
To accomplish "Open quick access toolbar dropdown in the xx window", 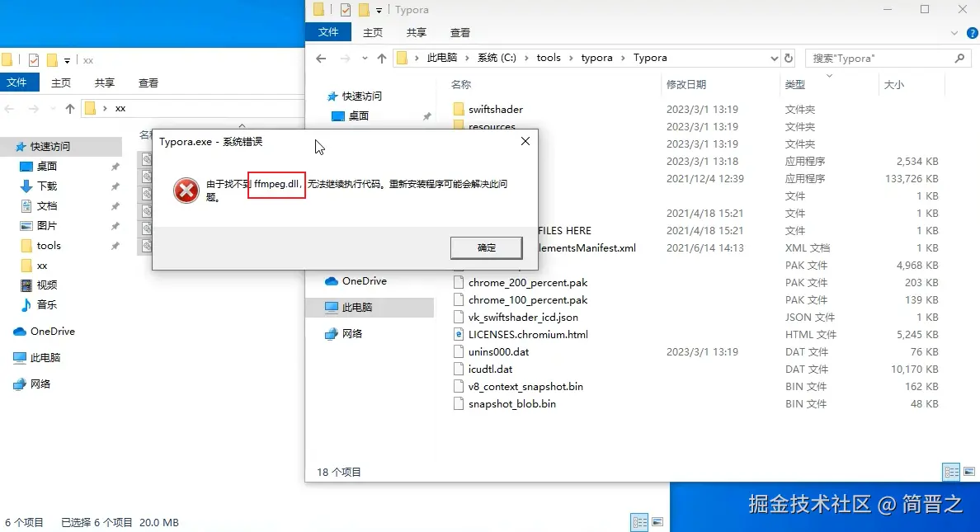I will click(x=67, y=61).
